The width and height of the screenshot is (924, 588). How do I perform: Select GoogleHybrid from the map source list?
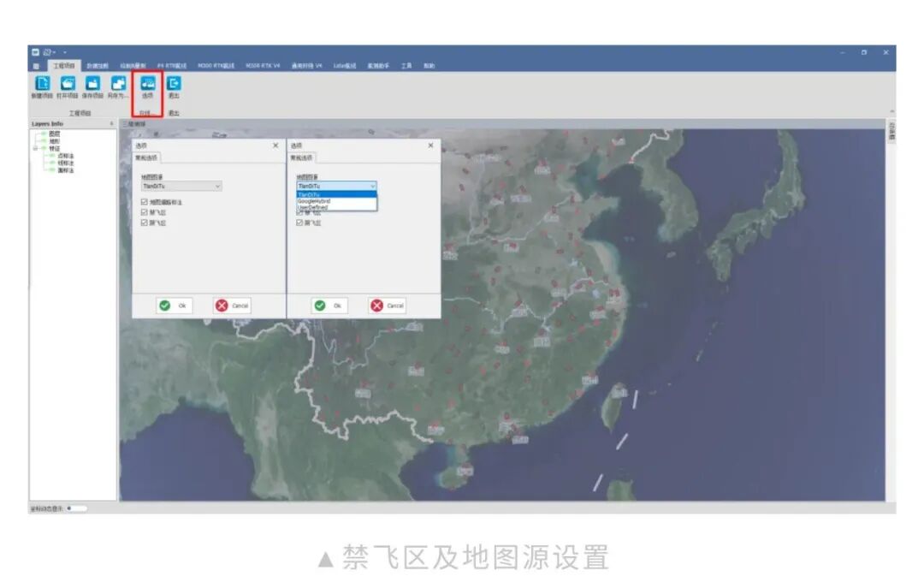pyautogui.click(x=336, y=201)
